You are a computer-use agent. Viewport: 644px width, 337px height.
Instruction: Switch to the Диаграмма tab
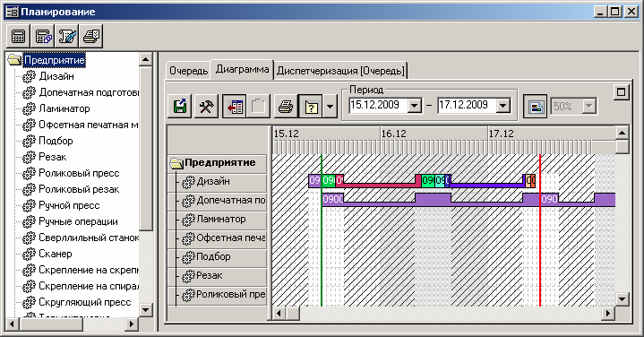click(243, 69)
